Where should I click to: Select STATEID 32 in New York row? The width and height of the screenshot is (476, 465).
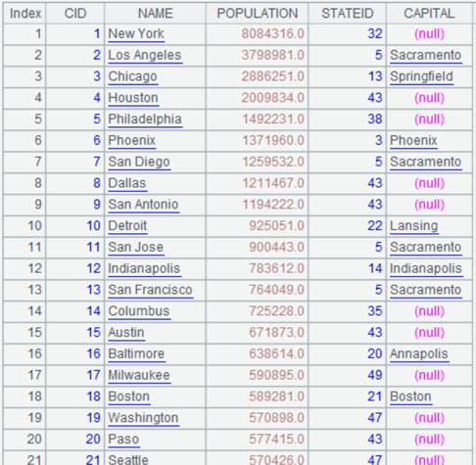(375, 34)
